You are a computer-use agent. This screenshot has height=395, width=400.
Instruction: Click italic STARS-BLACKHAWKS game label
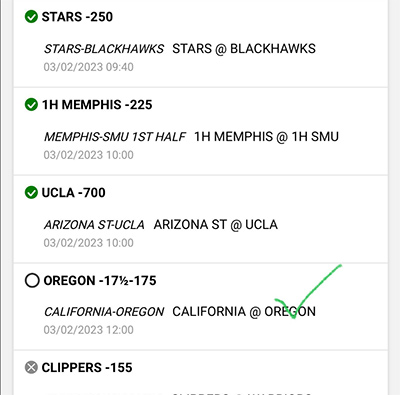click(104, 49)
